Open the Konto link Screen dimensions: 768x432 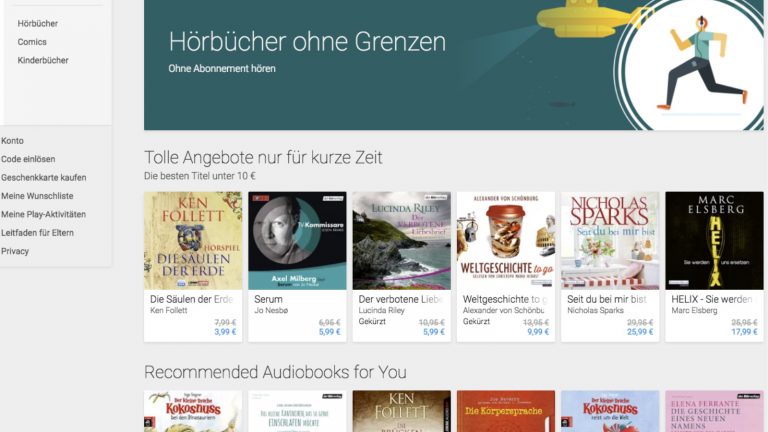(x=12, y=141)
